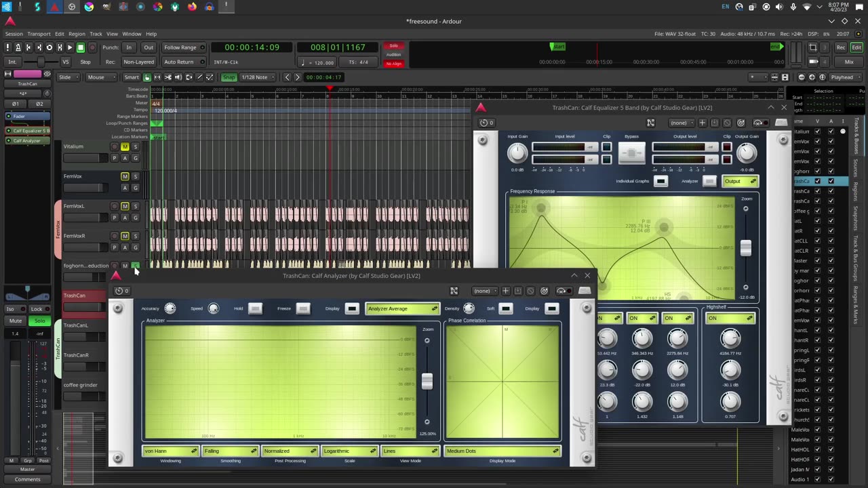Open Logarithmic scale dropdown

pos(349,451)
